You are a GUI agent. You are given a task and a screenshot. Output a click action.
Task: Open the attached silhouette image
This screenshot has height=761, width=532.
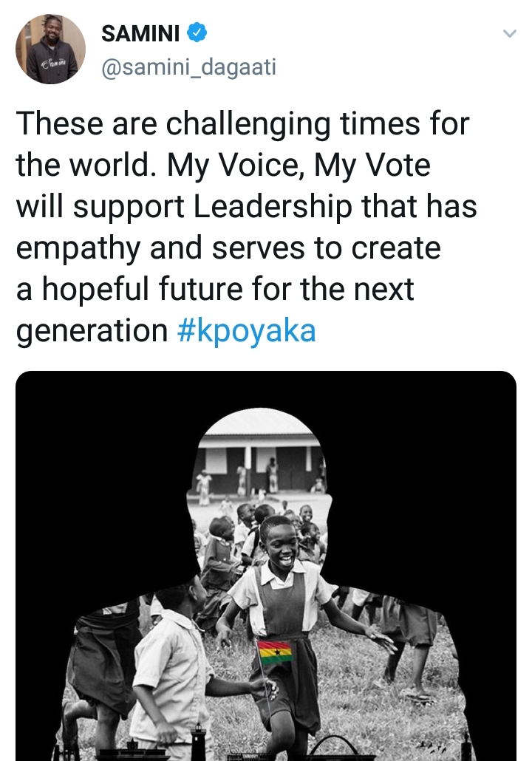(x=266, y=566)
